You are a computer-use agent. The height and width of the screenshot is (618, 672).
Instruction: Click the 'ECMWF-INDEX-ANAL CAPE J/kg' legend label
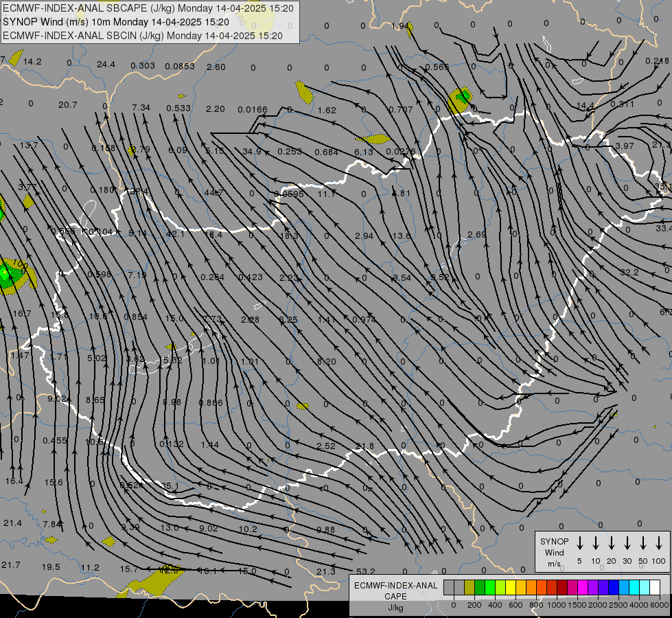pos(395,596)
